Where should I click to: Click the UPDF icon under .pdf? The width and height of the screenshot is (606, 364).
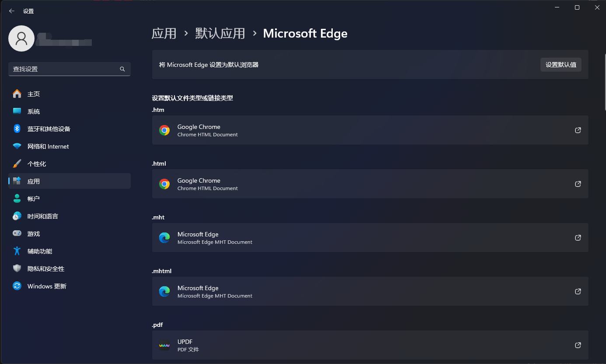[164, 345]
